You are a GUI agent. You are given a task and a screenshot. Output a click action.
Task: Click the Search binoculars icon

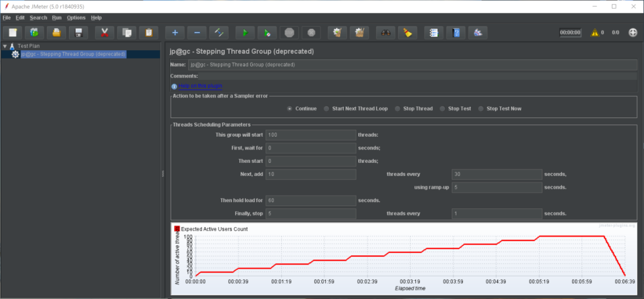click(386, 32)
